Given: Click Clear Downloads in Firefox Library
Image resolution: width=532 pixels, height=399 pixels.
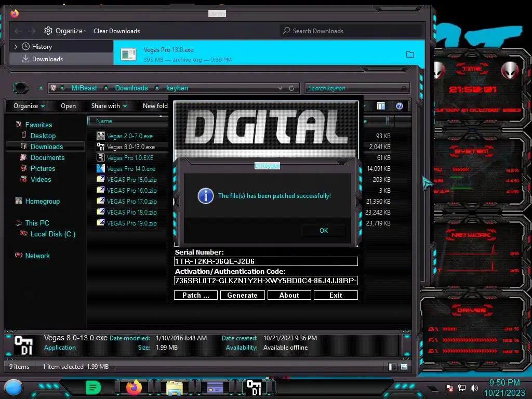Looking at the screenshot, I should coord(117,31).
